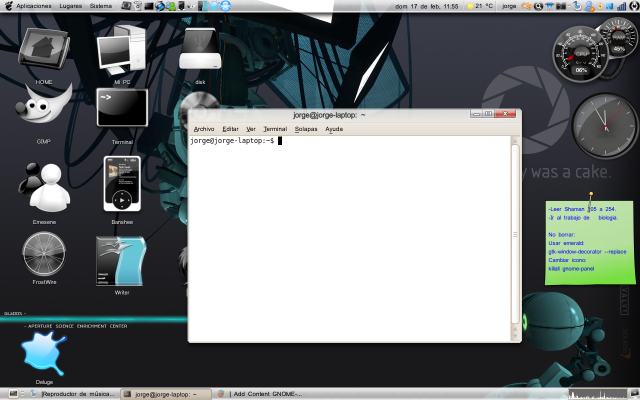Launch FrostWire from the desktop

click(x=44, y=253)
